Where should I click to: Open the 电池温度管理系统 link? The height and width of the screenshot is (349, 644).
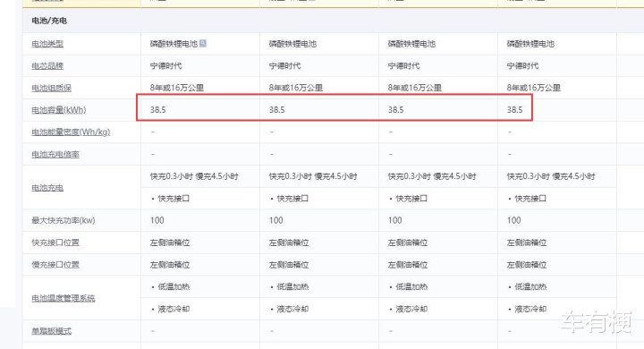63,298
